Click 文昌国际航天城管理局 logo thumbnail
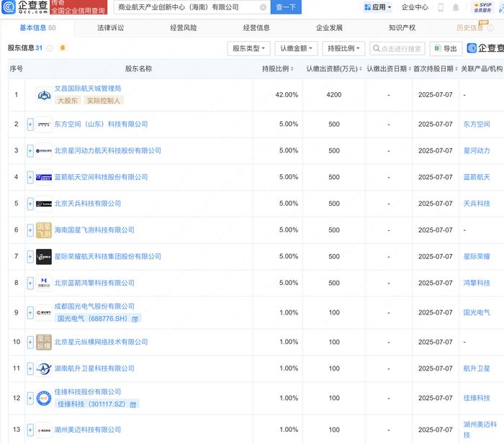The width and height of the screenshot is (504, 444). pos(44,95)
